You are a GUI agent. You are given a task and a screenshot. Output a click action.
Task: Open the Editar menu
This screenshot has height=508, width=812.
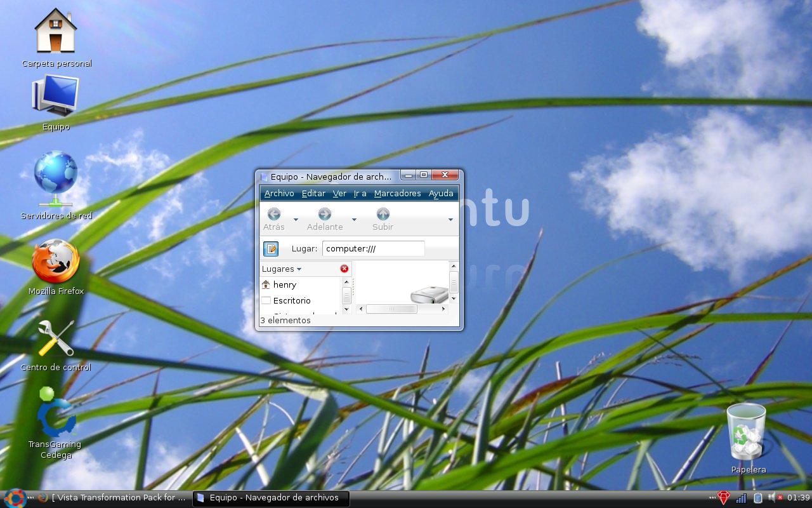pyautogui.click(x=313, y=193)
